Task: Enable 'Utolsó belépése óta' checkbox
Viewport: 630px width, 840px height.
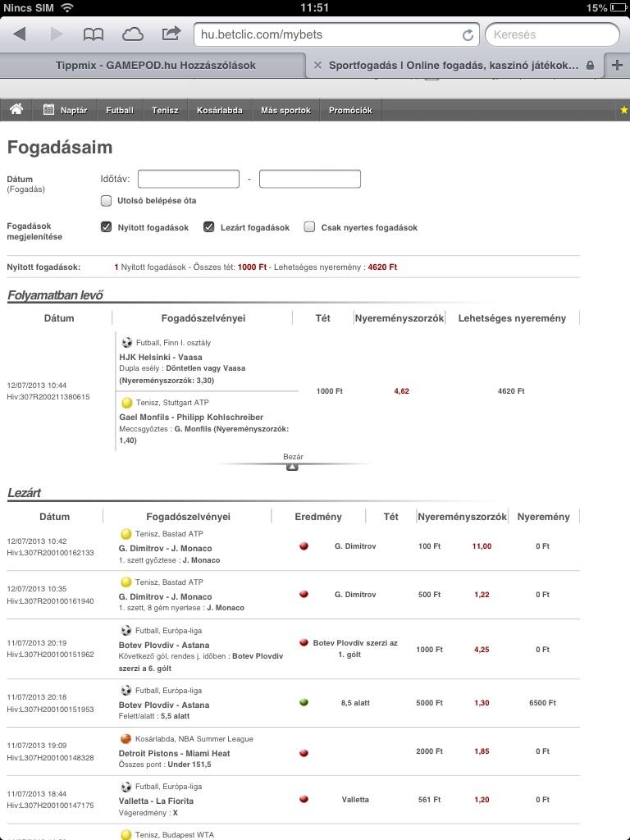Action: (106, 200)
